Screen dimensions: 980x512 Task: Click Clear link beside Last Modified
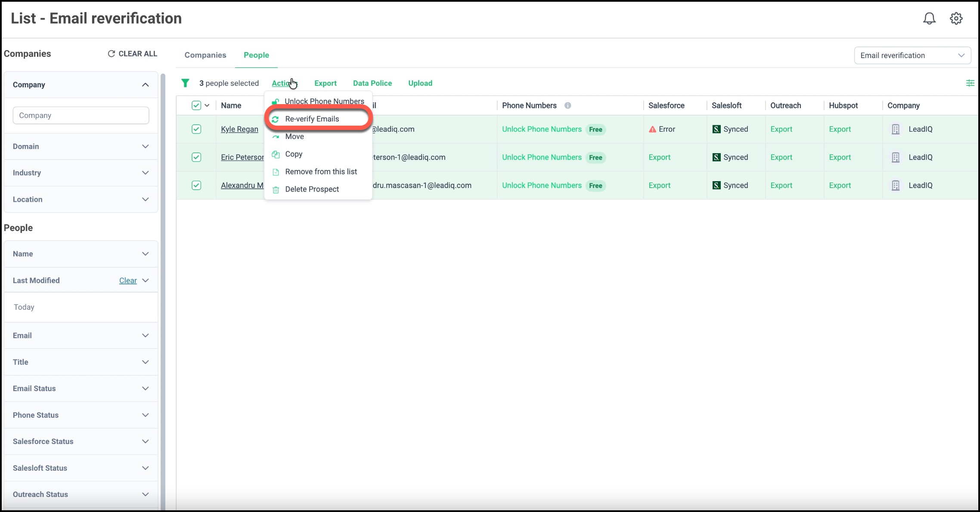pyautogui.click(x=128, y=281)
